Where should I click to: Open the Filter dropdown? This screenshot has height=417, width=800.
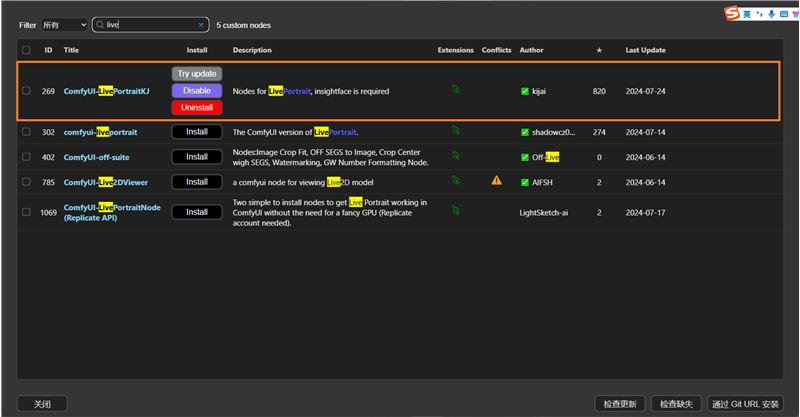tap(64, 24)
